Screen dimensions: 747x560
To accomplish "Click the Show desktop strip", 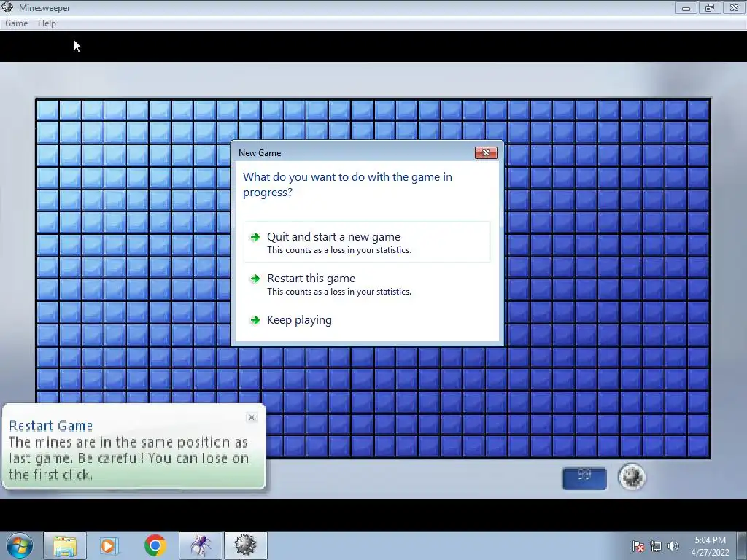I will click(x=742, y=545).
